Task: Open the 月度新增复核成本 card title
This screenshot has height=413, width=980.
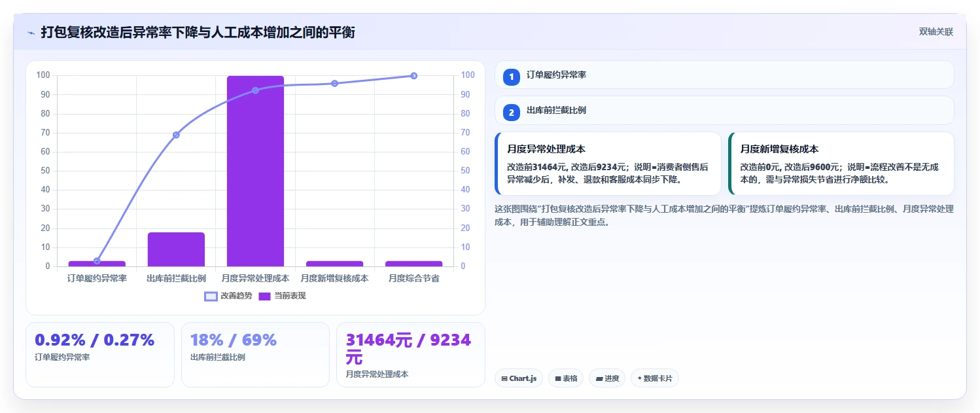Action: tap(779, 149)
